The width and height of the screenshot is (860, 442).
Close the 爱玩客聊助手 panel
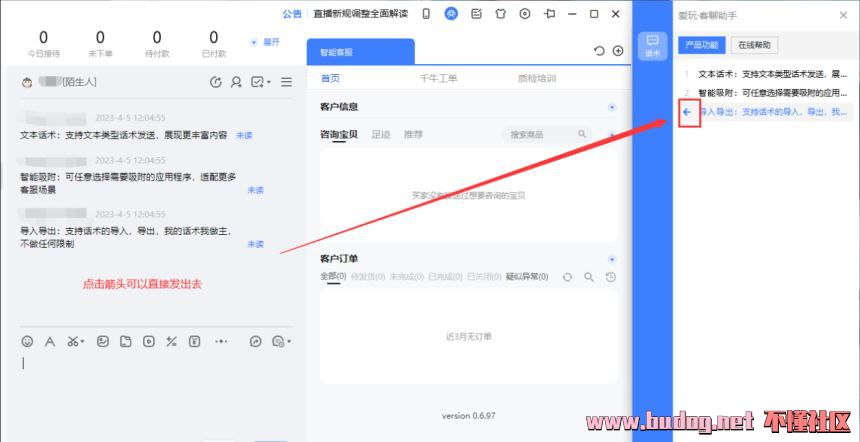[844, 15]
